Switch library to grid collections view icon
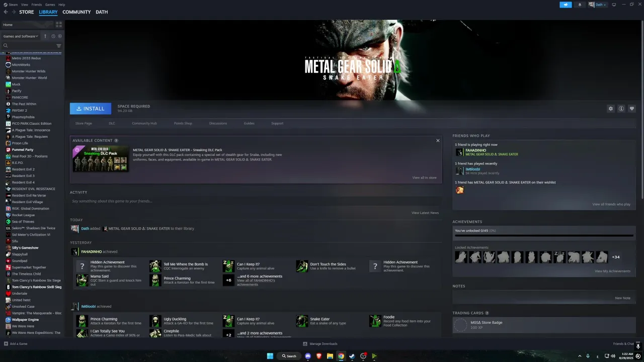The height and width of the screenshot is (362, 644). pyautogui.click(x=59, y=24)
